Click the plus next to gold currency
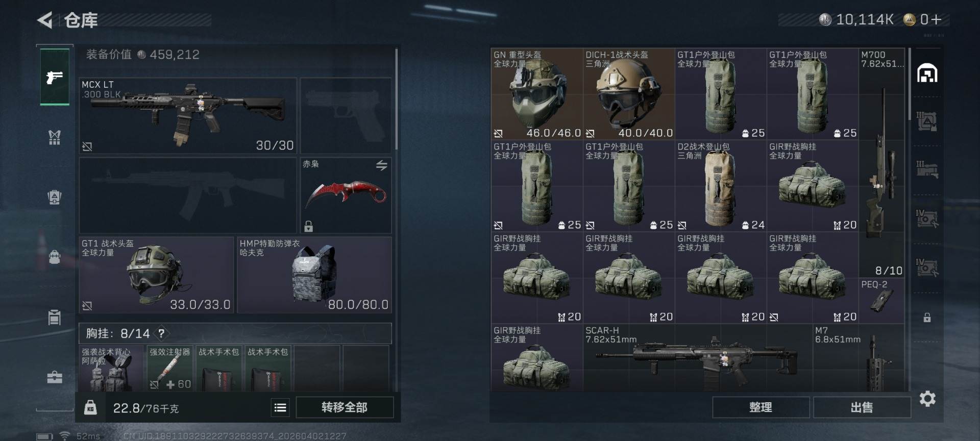The image size is (980, 441). click(x=936, y=19)
